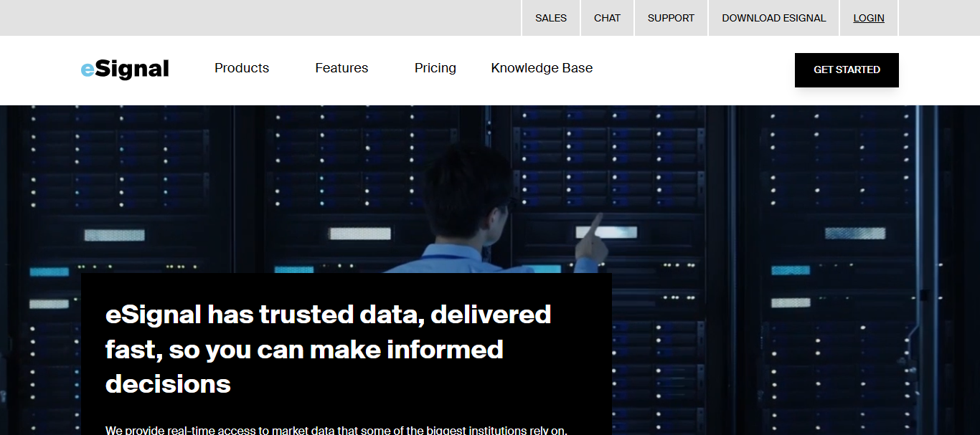Click the LOGIN link
Image resolution: width=980 pixels, height=435 pixels.
(869, 18)
